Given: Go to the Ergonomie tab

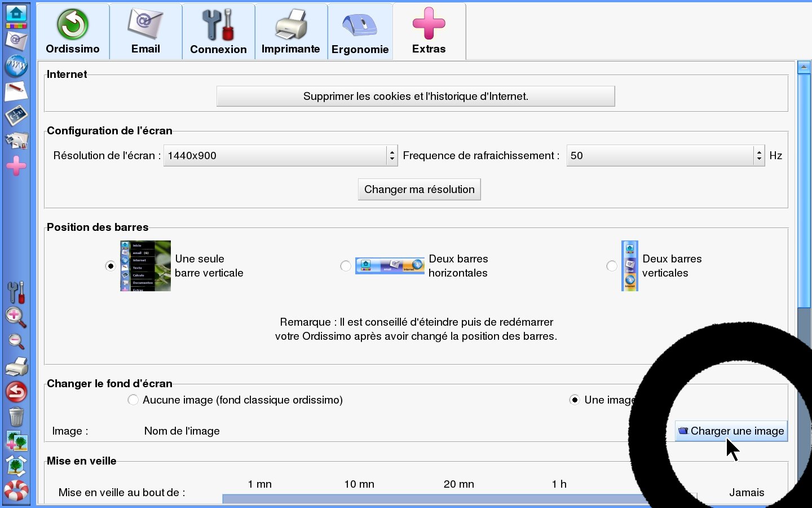Looking at the screenshot, I should [x=360, y=31].
